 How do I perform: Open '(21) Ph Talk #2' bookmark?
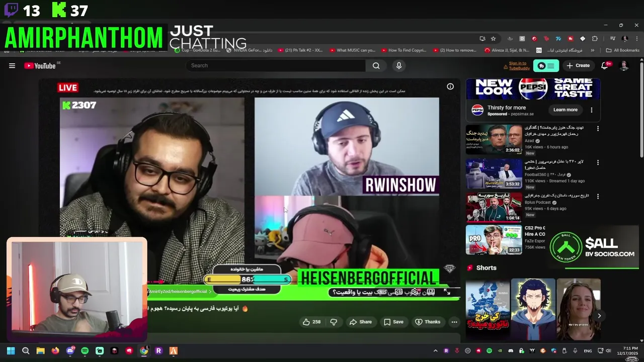coord(299,50)
